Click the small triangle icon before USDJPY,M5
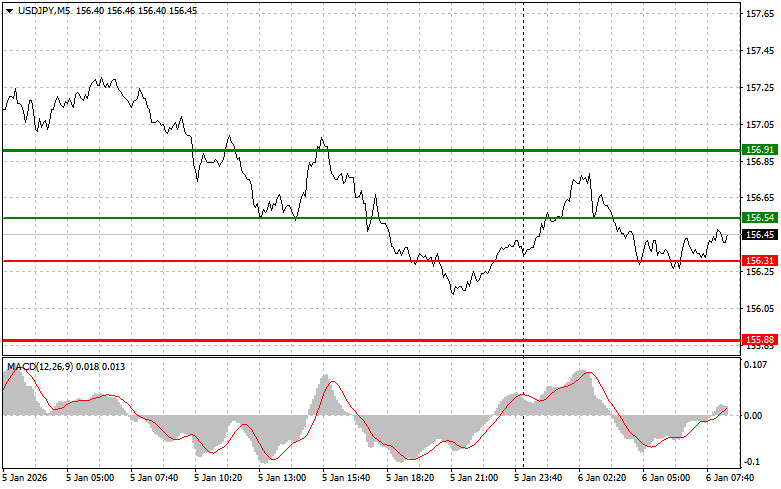Screen dimensions: 781x489 click(10, 8)
